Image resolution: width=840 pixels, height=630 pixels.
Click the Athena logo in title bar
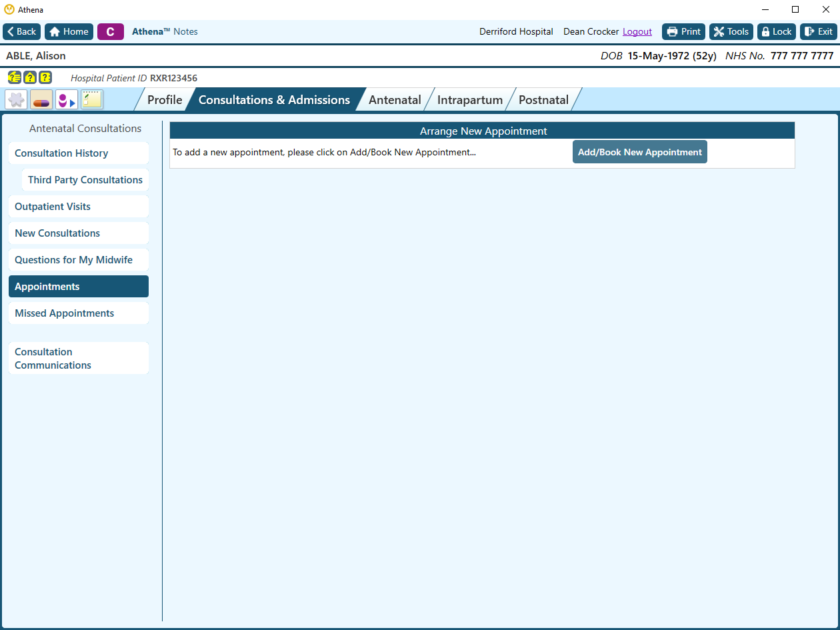coord(9,9)
